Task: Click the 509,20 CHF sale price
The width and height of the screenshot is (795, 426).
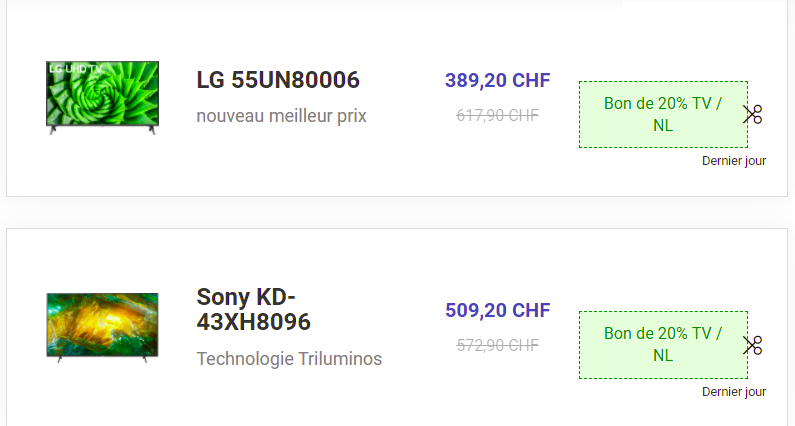Action: click(x=497, y=310)
